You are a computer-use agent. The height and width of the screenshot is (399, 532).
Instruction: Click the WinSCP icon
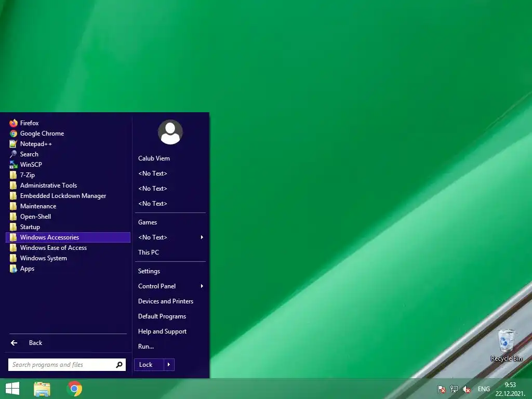tap(13, 165)
